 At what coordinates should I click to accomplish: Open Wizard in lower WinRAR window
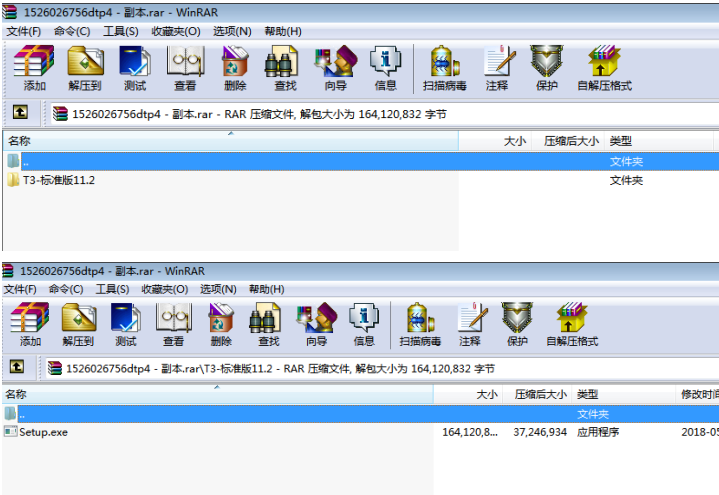tap(316, 324)
